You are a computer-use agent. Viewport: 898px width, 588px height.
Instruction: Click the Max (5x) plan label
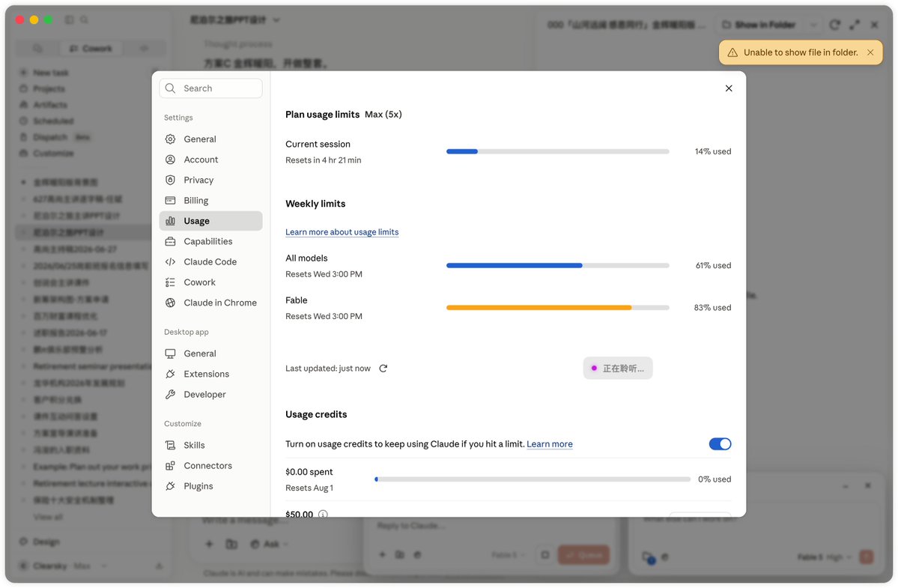pos(383,115)
